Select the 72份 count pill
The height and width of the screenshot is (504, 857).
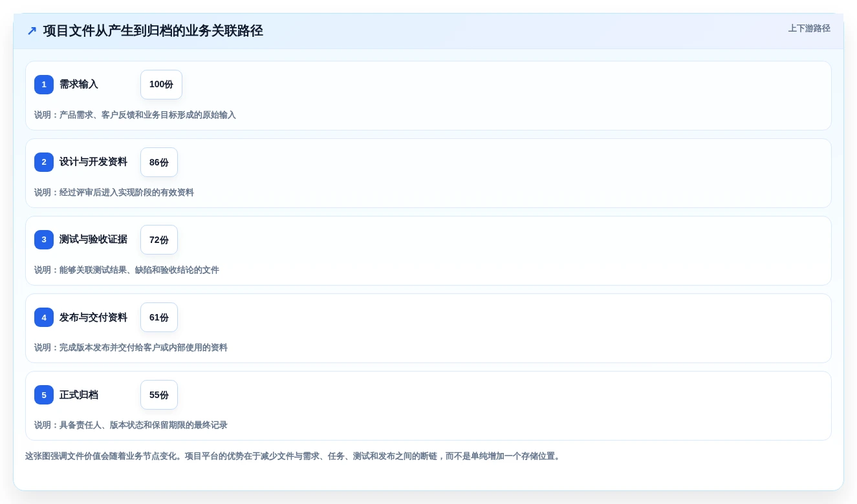pos(159,240)
